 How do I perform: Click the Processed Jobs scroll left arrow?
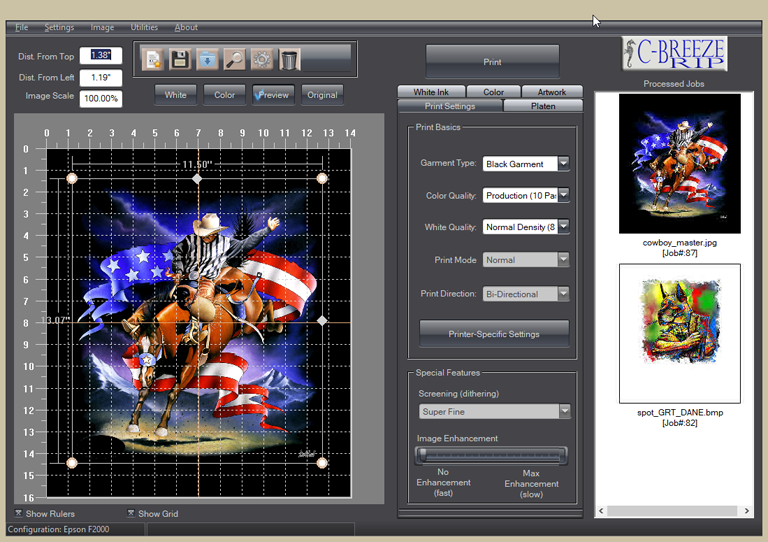(601, 511)
